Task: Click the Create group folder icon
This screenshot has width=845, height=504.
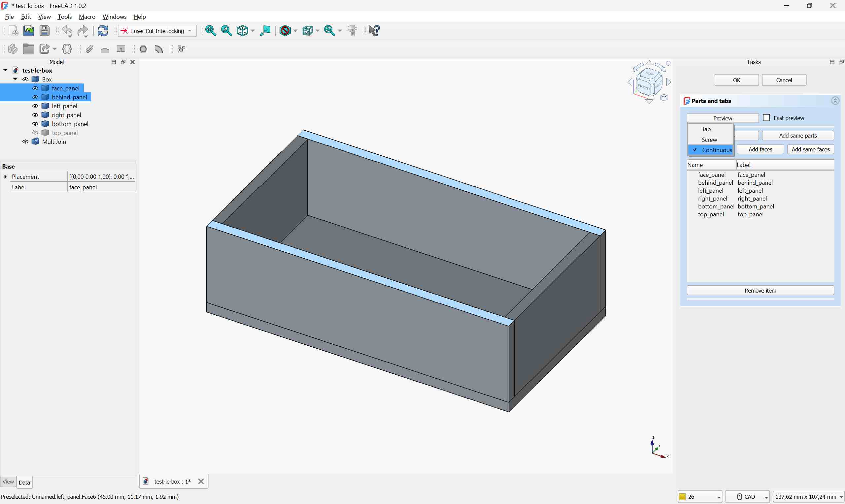Action: (28, 49)
